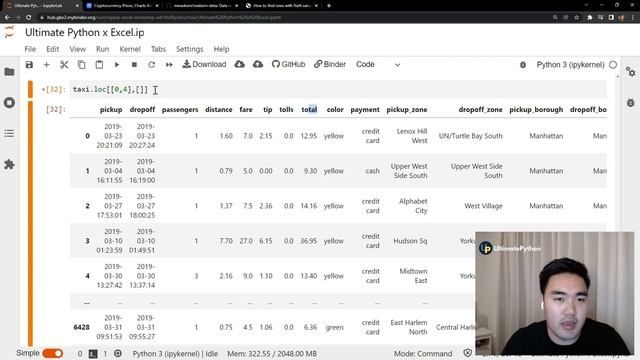Click row index 6428 in the table
The image size is (640, 360).
(x=82, y=327)
